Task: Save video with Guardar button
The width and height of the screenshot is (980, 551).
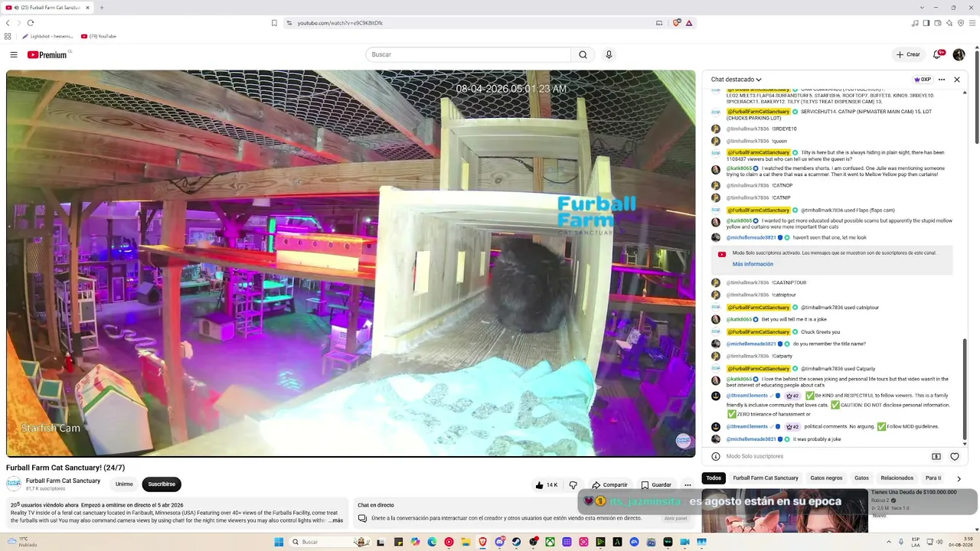Action: coord(656,485)
